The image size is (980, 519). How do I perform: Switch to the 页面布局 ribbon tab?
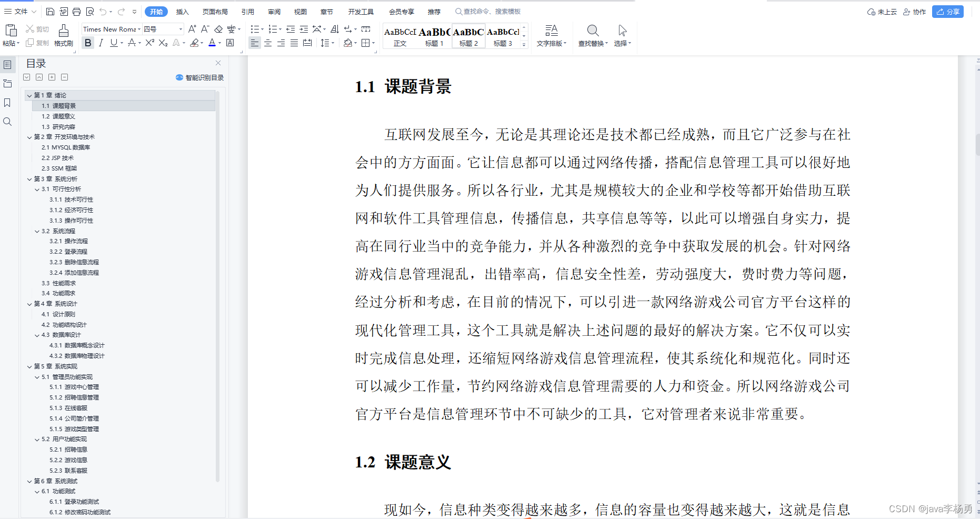coord(215,12)
